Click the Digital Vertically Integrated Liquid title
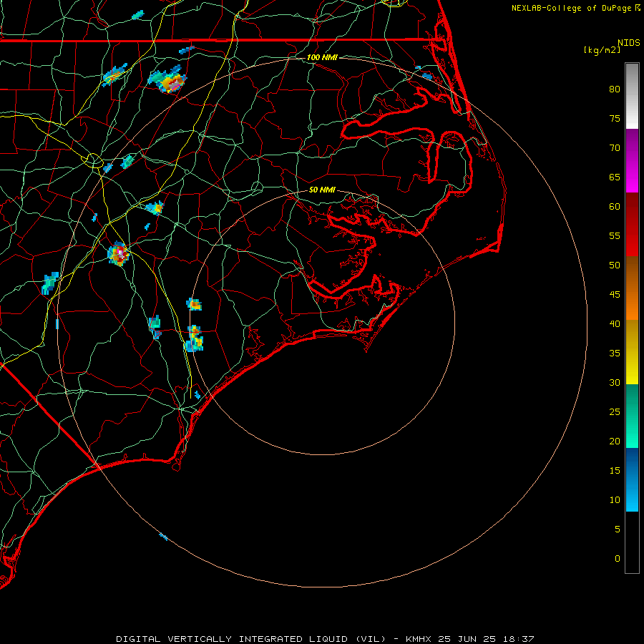Image resolution: width=644 pixels, height=644 pixels. click(x=251, y=639)
